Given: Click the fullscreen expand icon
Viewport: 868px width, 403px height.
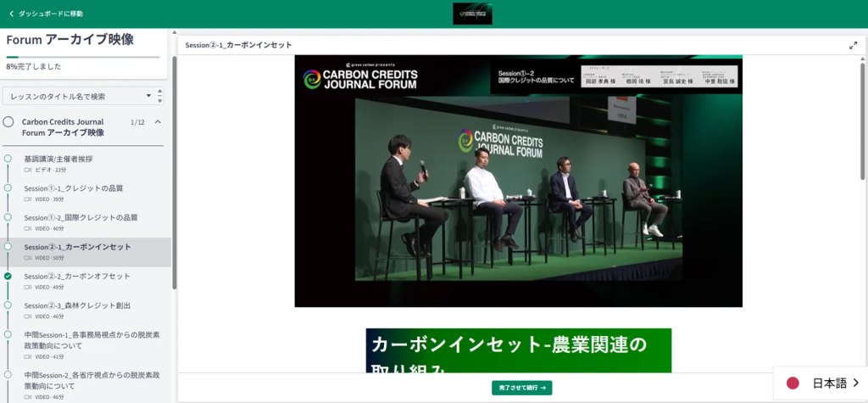Looking at the screenshot, I should click(x=853, y=45).
